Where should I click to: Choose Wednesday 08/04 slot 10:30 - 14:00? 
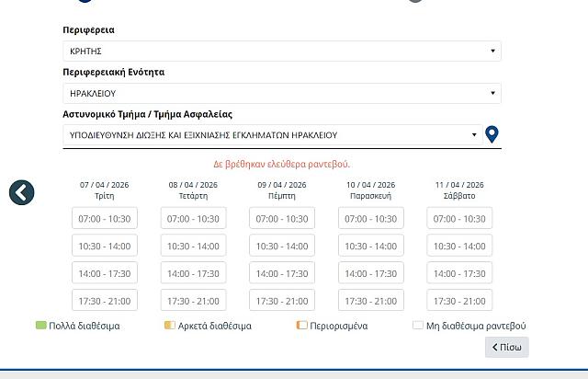tap(193, 247)
